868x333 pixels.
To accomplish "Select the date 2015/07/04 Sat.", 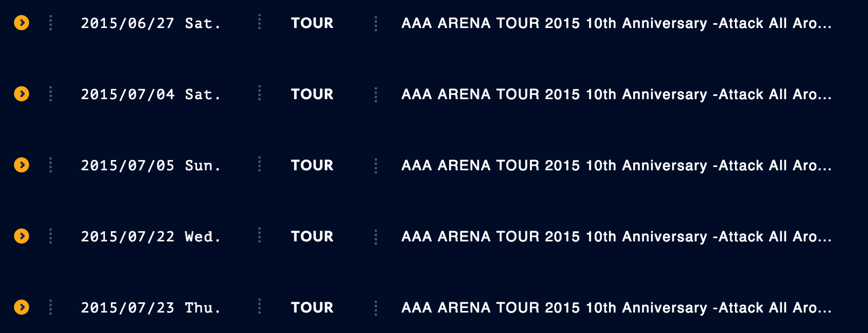I will pos(150,94).
